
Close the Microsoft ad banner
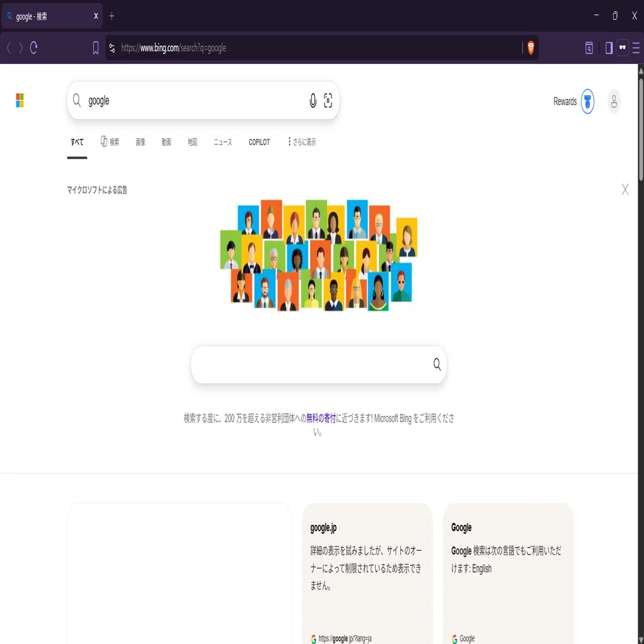(625, 190)
